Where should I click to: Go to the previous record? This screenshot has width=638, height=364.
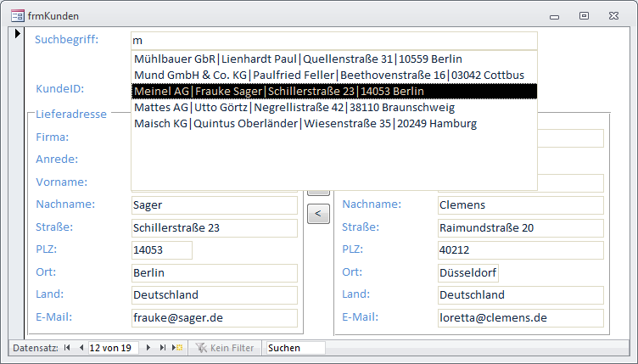(x=81, y=348)
